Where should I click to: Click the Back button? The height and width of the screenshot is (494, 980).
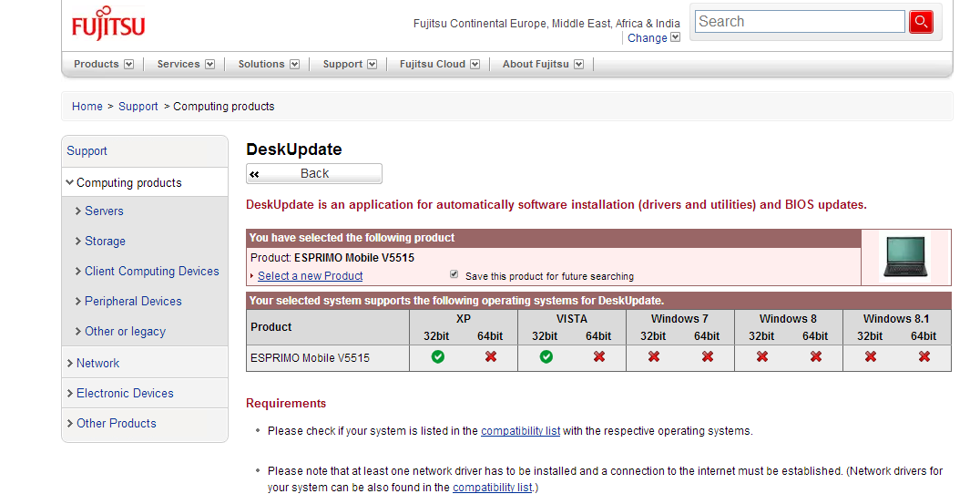click(313, 174)
